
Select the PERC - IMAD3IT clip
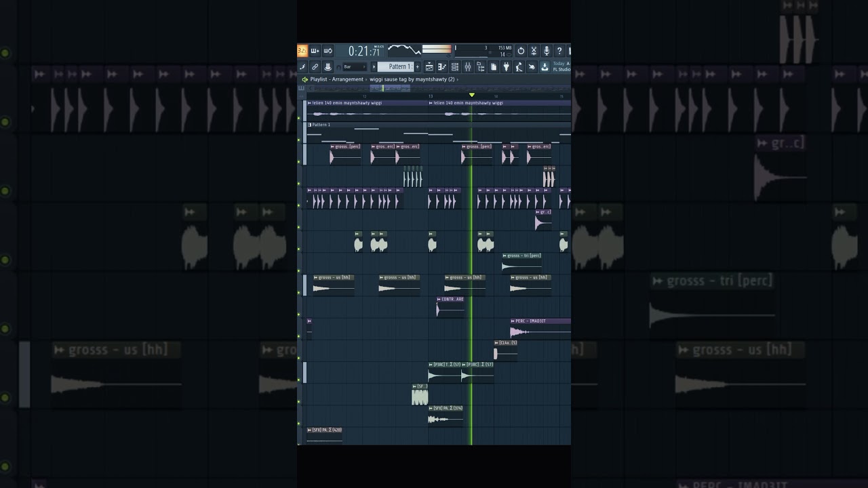(540, 329)
